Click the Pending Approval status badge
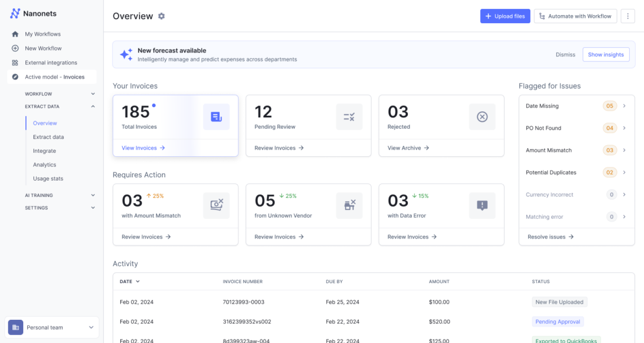The height and width of the screenshot is (343, 644). coord(558,321)
